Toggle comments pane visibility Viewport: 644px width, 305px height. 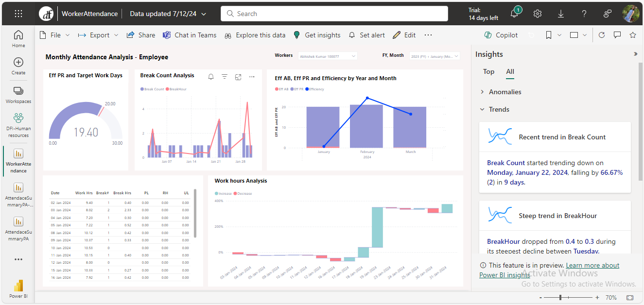click(618, 34)
